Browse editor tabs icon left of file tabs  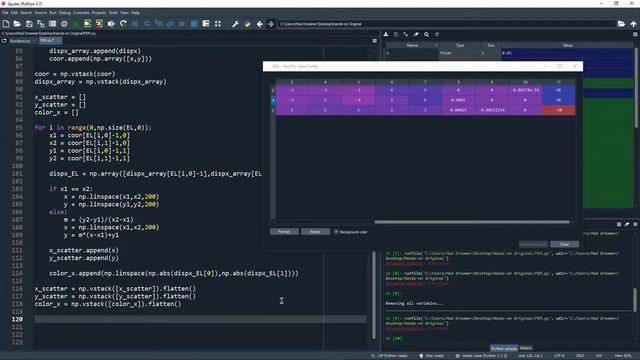click(4, 41)
